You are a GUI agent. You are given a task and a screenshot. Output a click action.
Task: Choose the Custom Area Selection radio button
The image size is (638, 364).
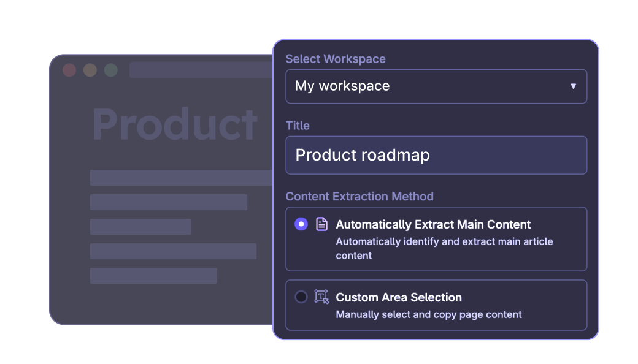point(301,297)
